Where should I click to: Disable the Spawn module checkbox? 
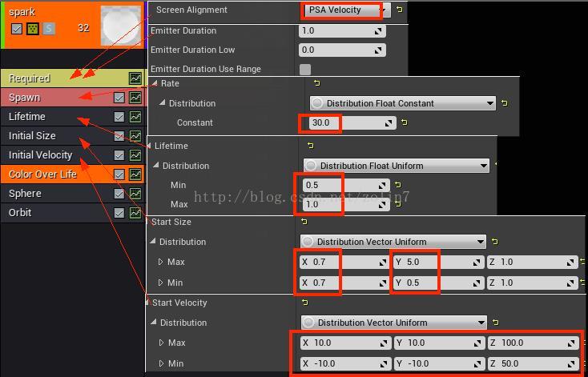pos(119,98)
